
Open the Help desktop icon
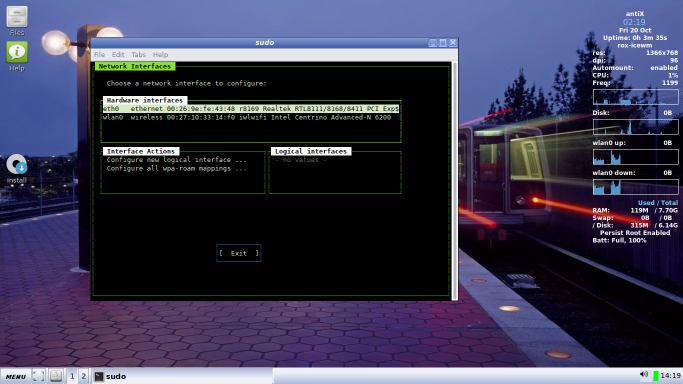pos(17,56)
